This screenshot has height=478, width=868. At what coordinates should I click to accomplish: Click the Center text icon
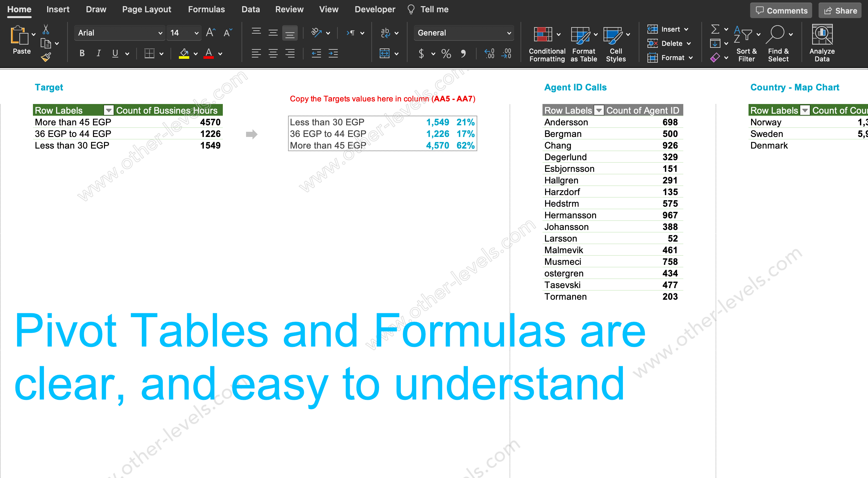click(273, 53)
